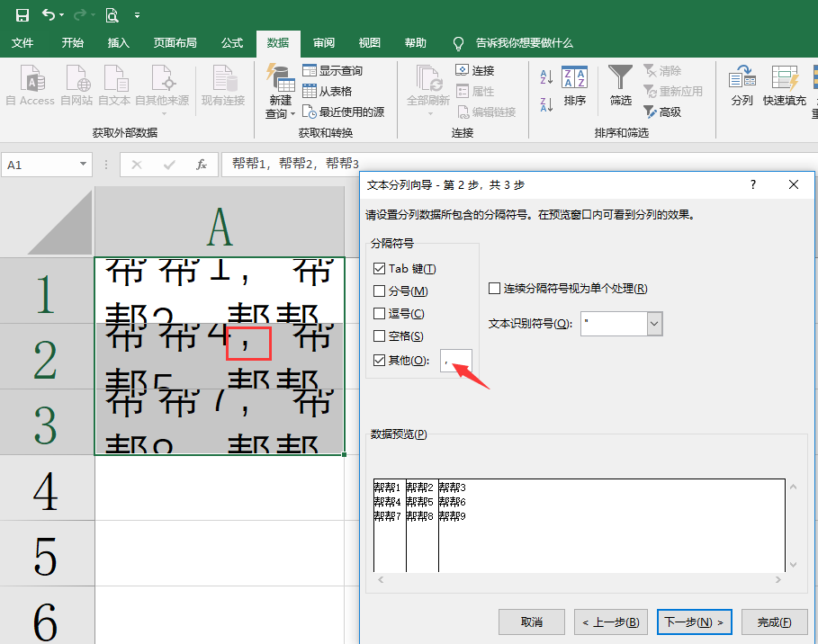Cancel formula entry with X icon
Viewport: 818px width, 644px height.
tap(137, 165)
